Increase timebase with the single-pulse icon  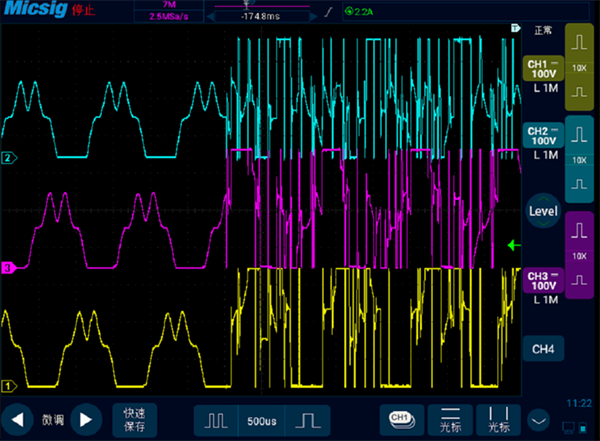pyautogui.click(x=309, y=419)
